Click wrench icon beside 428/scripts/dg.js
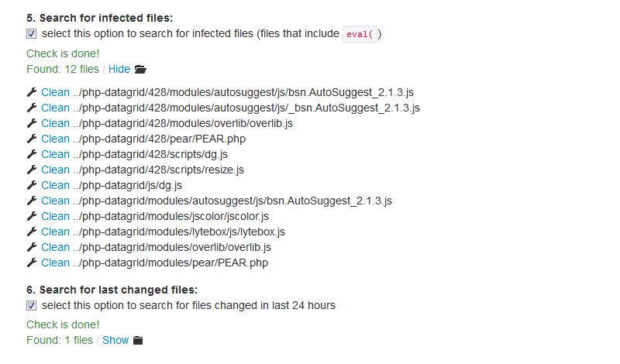 click(32, 154)
